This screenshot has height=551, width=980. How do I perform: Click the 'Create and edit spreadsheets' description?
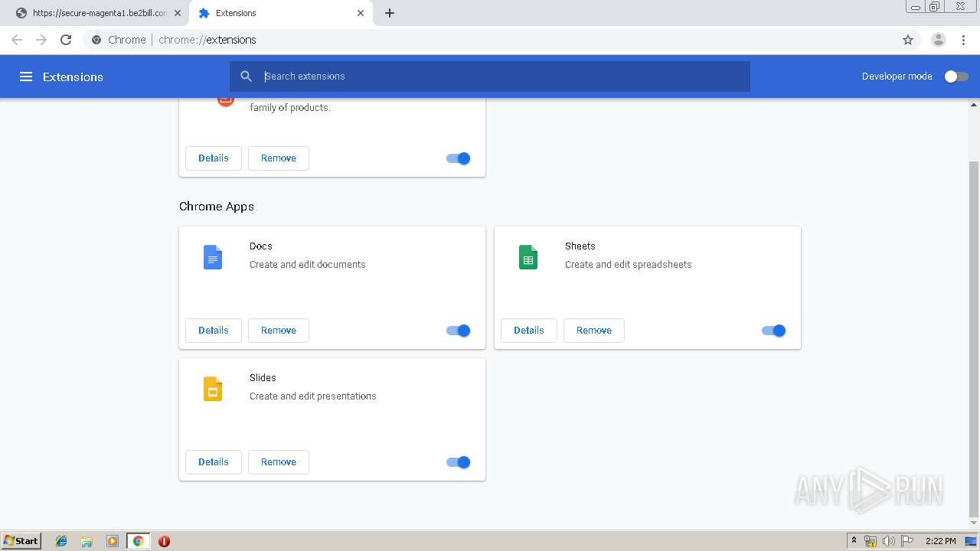(629, 265)
